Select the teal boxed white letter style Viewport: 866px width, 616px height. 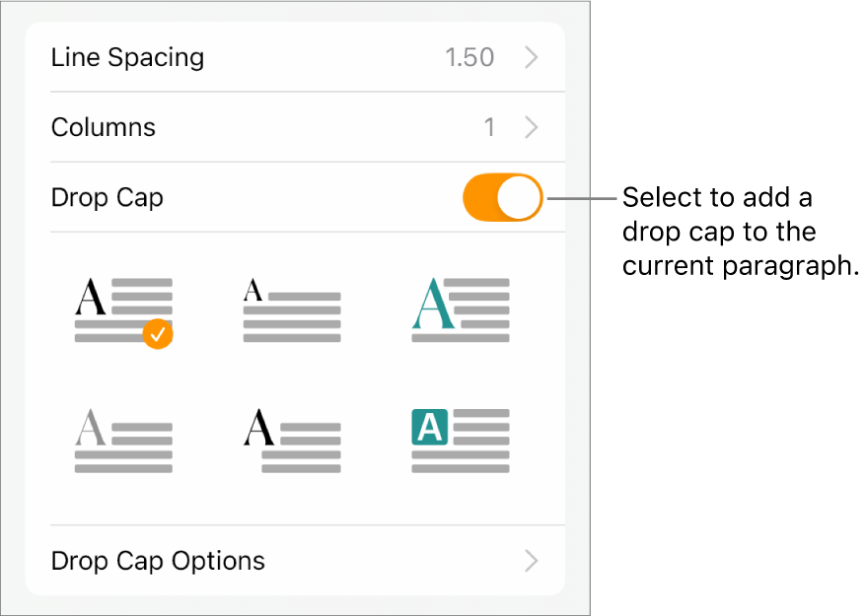461,442
